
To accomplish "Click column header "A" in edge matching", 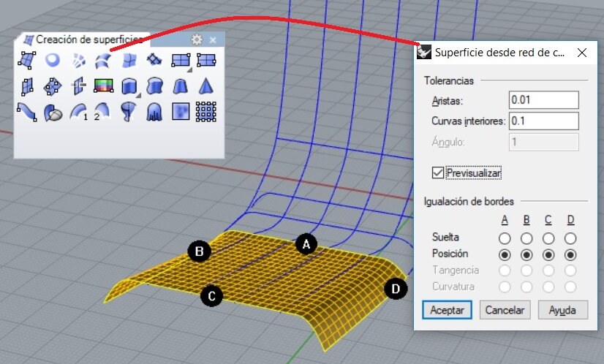I will [x=505, y=220].
